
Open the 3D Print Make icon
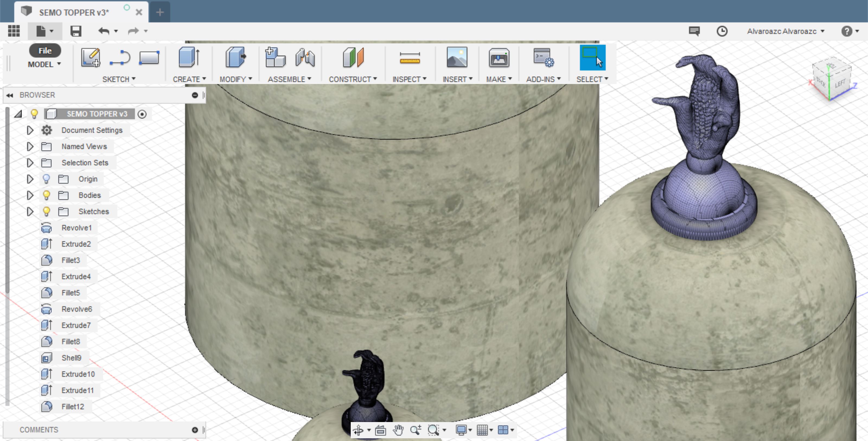(499, 58)
